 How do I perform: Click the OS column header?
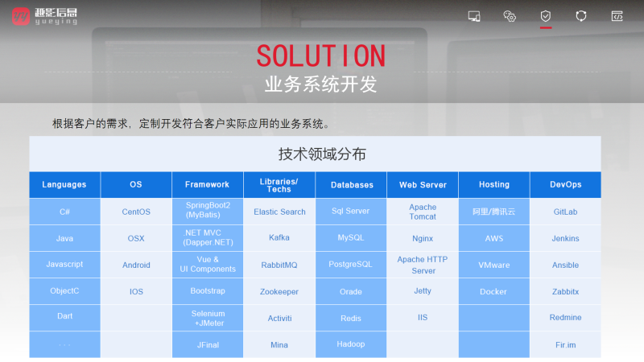point(136,185)
